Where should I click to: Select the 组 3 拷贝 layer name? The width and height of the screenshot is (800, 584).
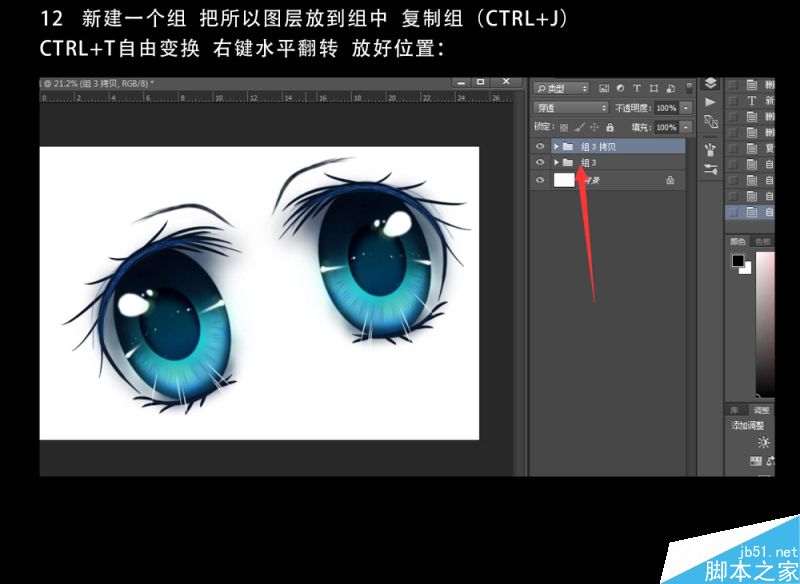[x=598, y=147]
